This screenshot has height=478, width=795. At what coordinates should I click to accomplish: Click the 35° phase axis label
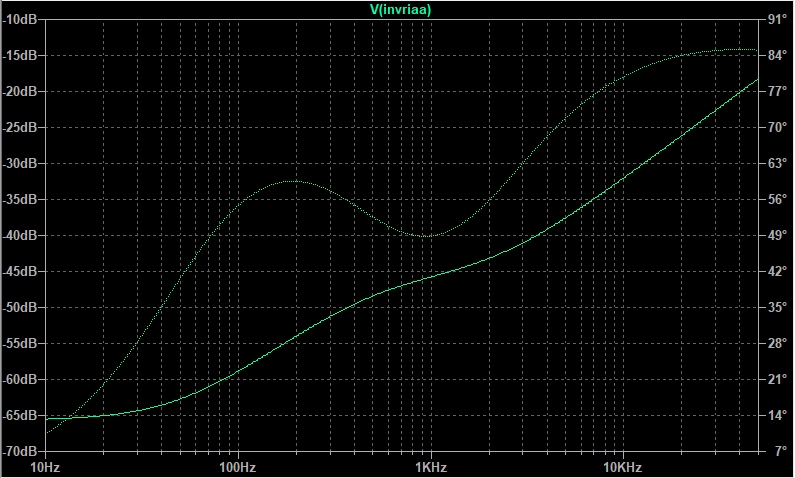777,307
